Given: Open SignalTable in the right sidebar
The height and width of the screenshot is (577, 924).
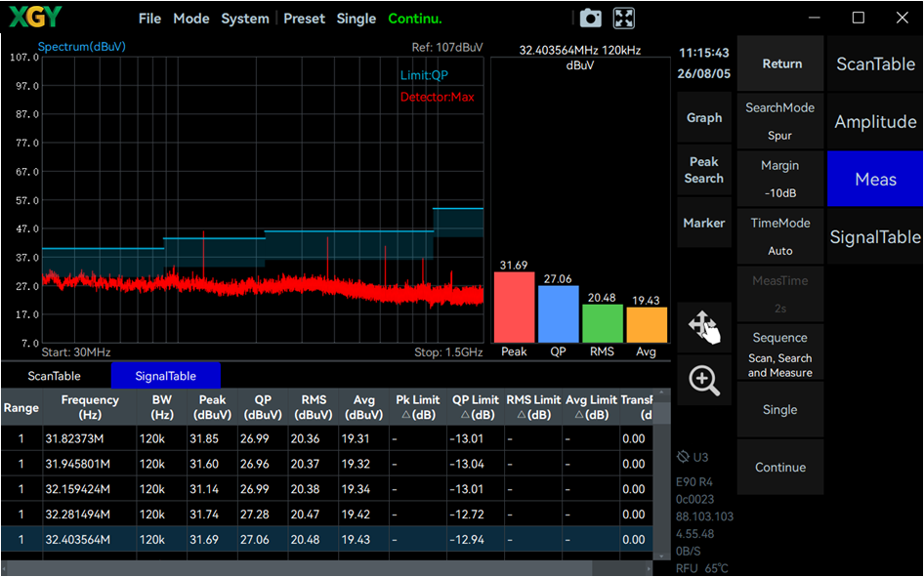Looking at the screenshot, I should click(875, 236).
